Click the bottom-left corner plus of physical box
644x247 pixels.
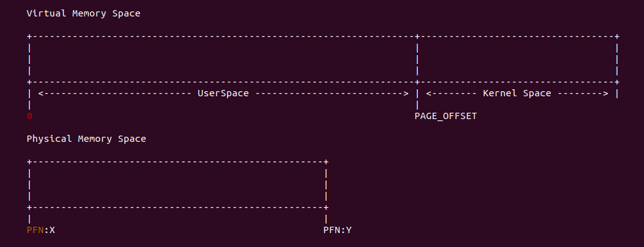(x=29, y=207)
